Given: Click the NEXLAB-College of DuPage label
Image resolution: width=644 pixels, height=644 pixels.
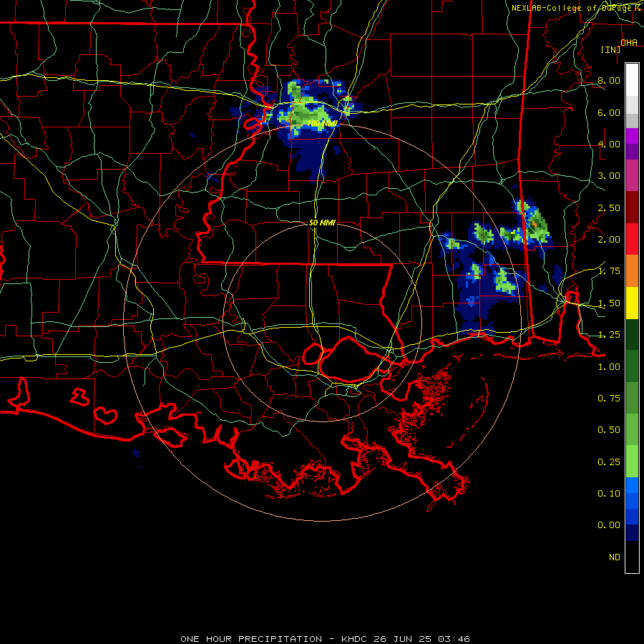Looking at the screenshot, I should click(573, 8).
